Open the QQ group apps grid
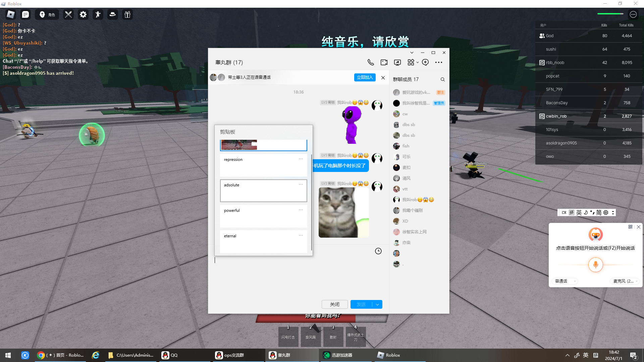Image resolution: width=644 pixels, height=362 pixels. click(411, 62)
